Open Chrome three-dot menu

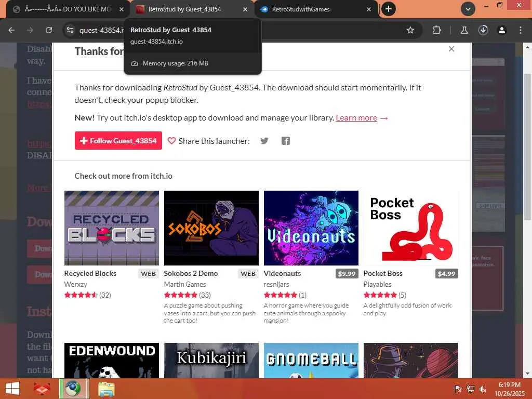click(521, 30)
